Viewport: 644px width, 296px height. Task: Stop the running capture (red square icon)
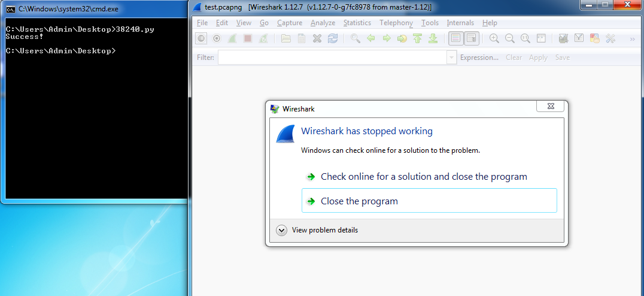248,38
